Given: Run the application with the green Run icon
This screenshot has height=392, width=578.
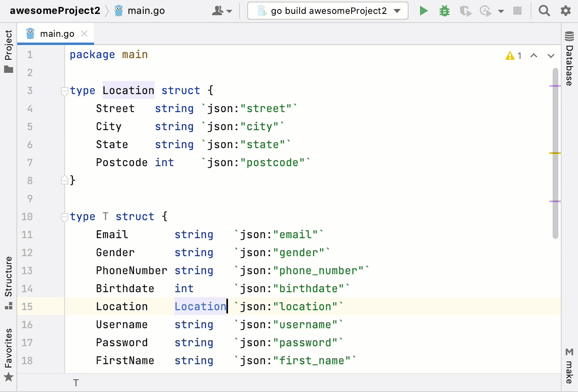Looking at the screenshot, I should pyautogui.click(x=424, y=11).
